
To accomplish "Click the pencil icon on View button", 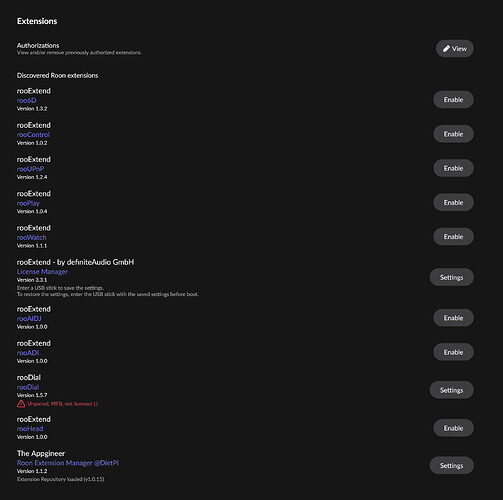I will coord(446,49).
